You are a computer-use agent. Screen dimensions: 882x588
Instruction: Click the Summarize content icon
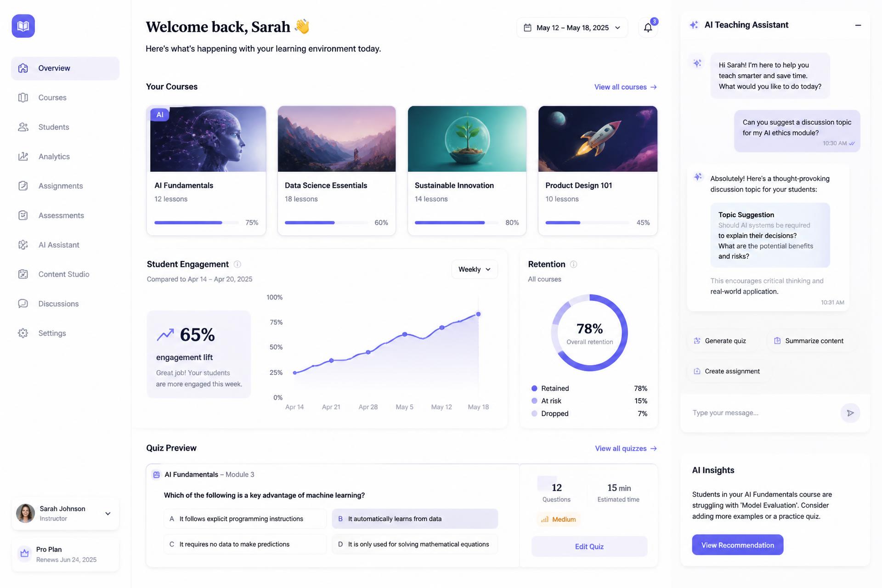coord(777,341)
